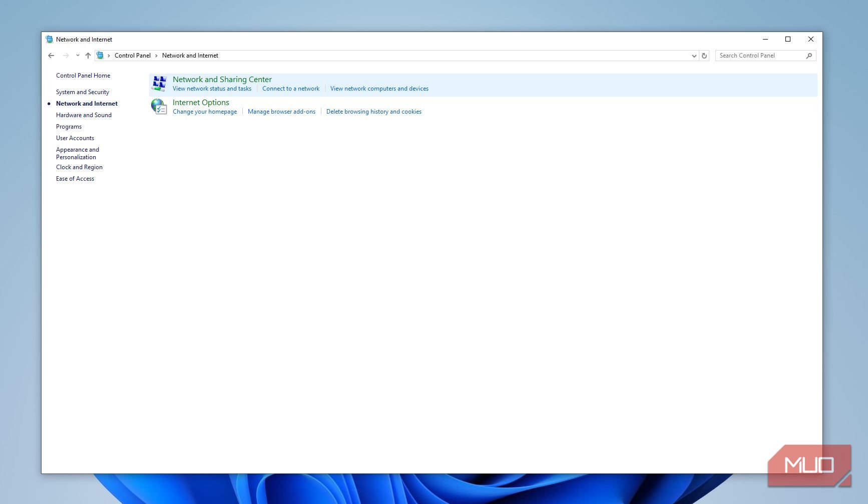Click the window title bar icon
Image resolution: width=868 pixels, height=504 pixels.
(50, 39)
